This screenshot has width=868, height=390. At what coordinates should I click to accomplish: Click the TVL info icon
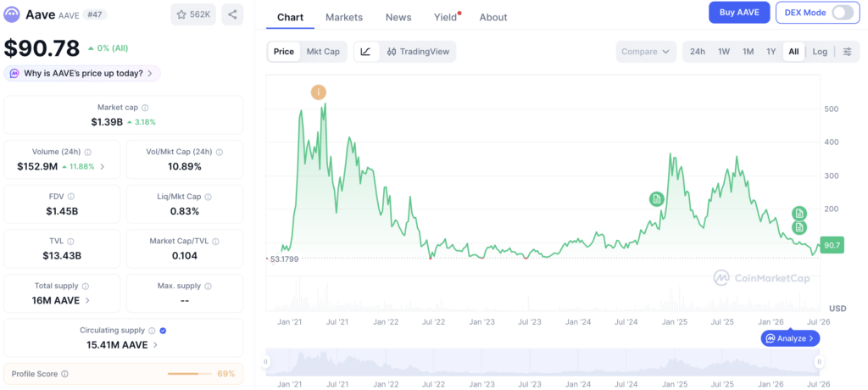pos(70,242)
